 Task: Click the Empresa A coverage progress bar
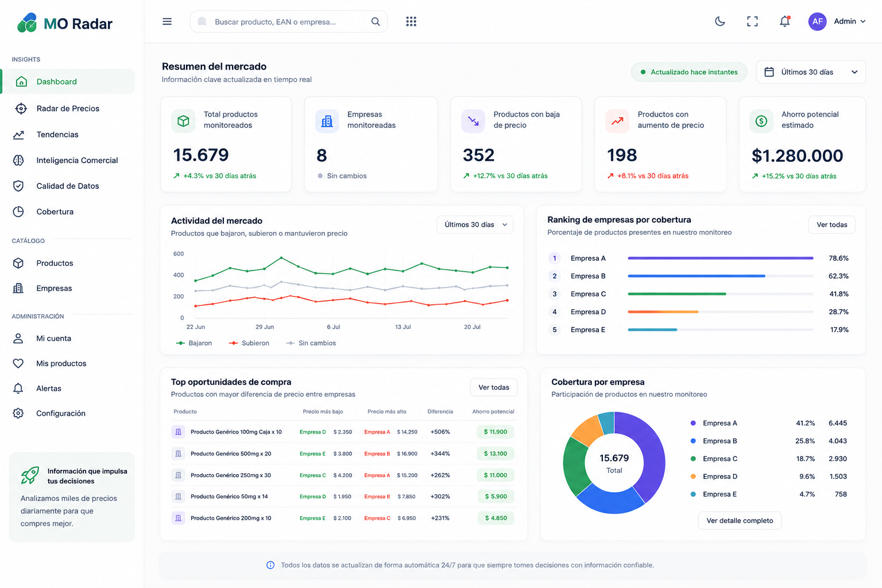[x=721, y=258]
